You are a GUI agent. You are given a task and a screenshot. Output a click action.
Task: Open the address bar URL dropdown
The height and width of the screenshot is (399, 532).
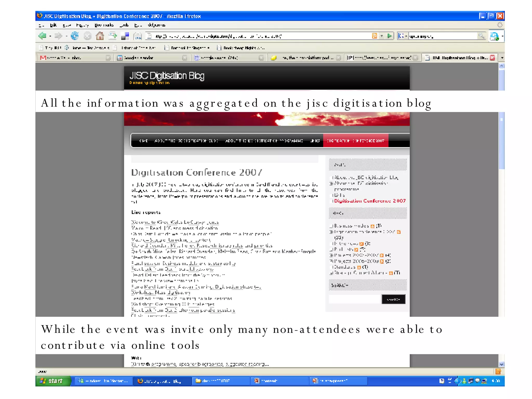382,36
